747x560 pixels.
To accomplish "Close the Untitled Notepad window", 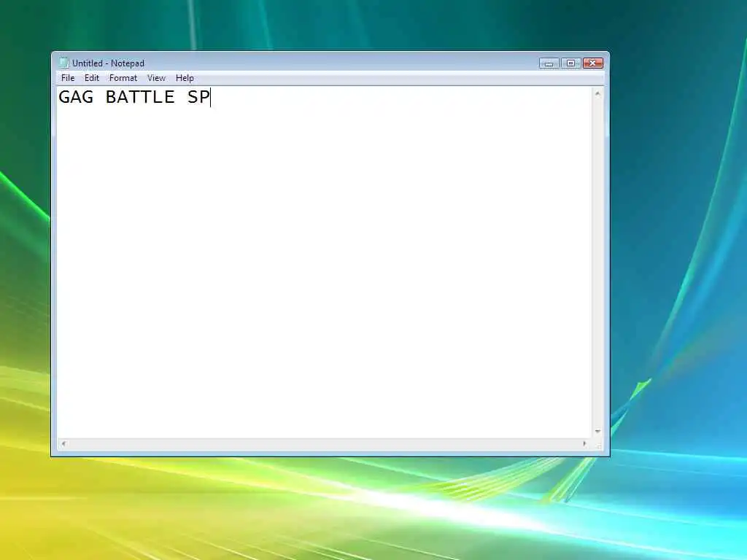I will point(592,63).
